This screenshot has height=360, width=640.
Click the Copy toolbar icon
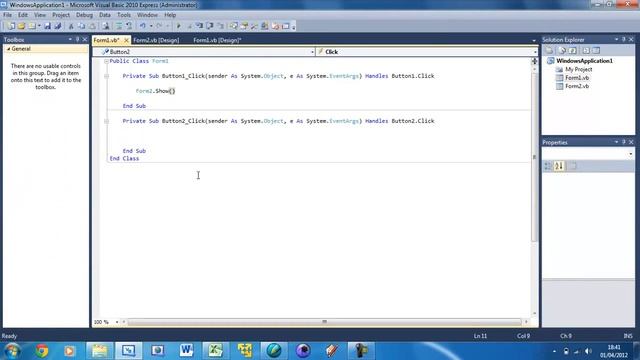click(82, 26)
